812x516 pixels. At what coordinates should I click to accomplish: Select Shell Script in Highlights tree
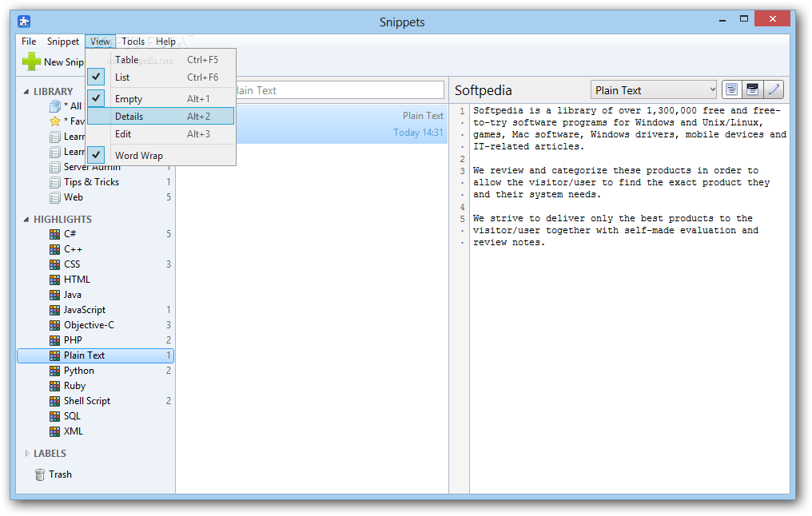point(95,401)
